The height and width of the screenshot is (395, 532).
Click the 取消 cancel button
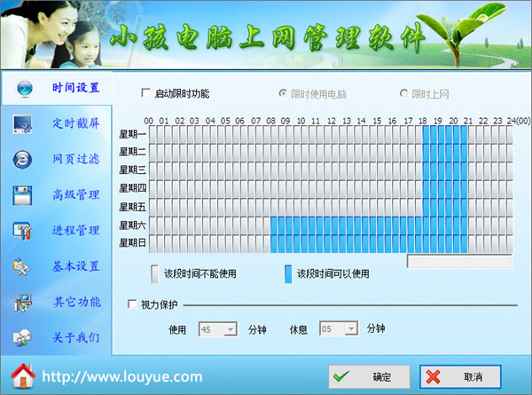pyautogui.click(x=460, y=376)
